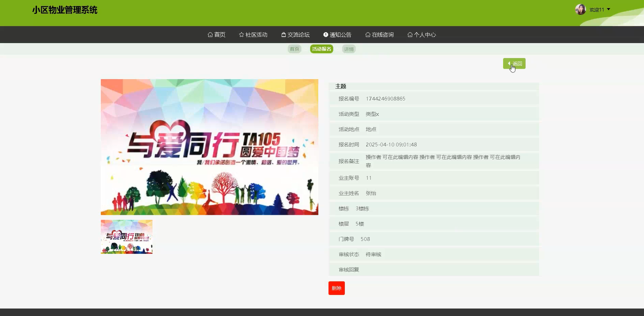Click the door number 508
The width and height of the screenshot is (644, 316).
point(365,239)
